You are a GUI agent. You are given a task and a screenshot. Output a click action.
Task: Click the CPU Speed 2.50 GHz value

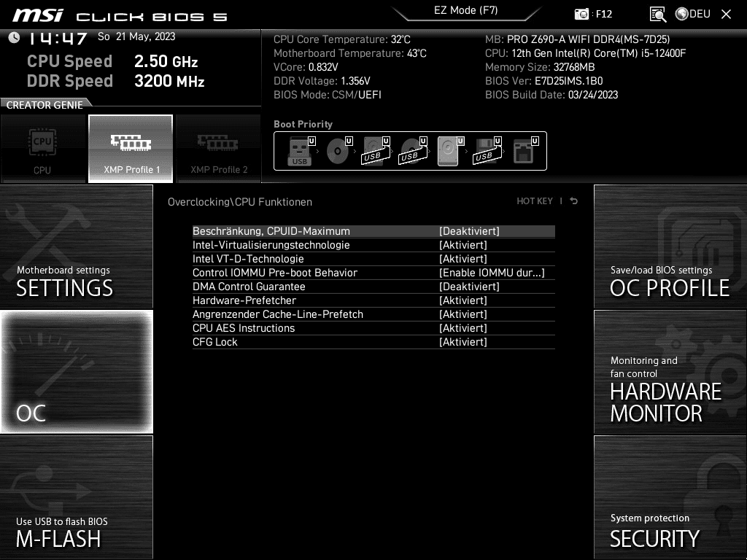[166, 61]
